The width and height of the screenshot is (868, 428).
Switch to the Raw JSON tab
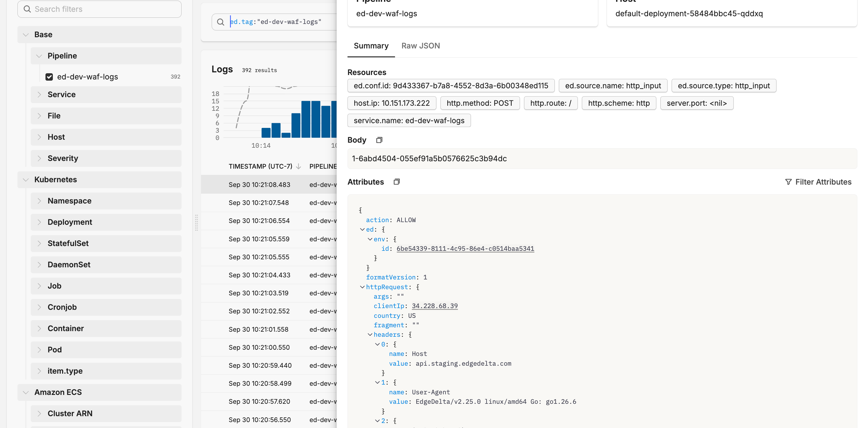(x=420, y=46)
